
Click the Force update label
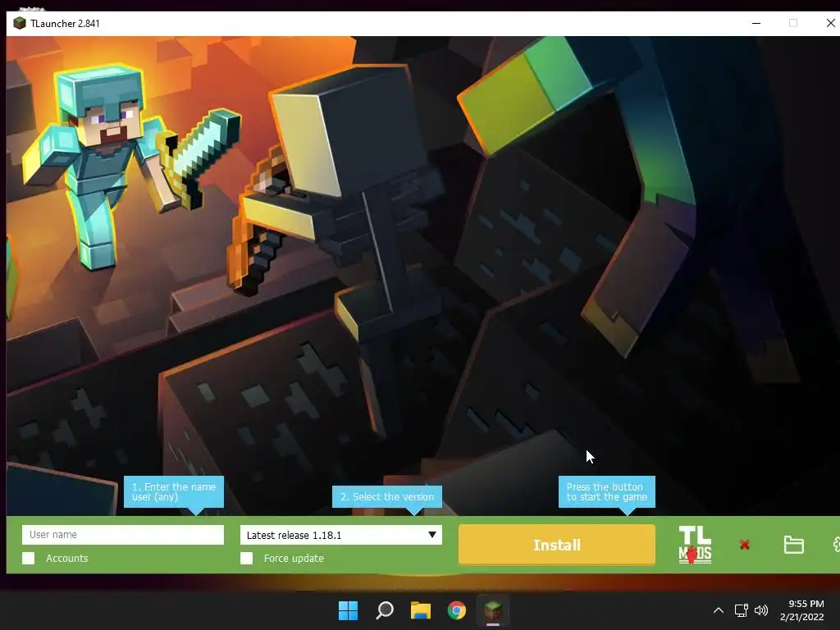(294, 558)
